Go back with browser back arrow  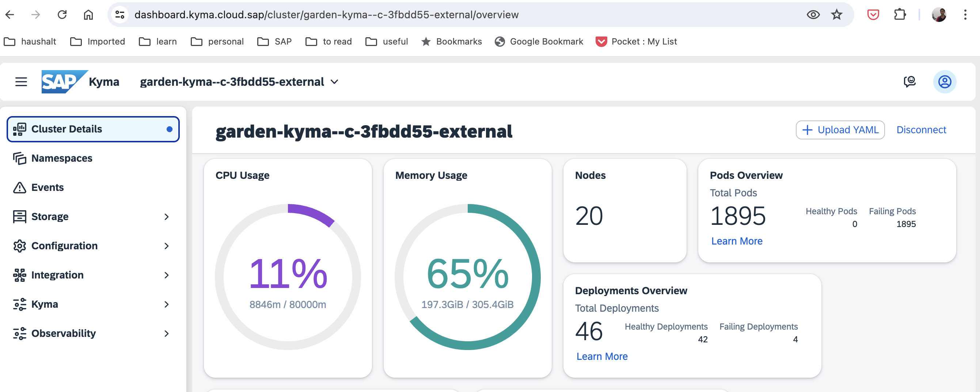10,15
